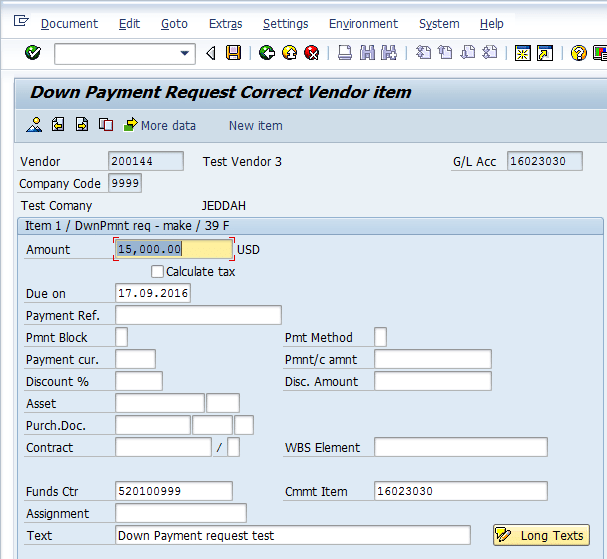Go to the last page icon

click(x=490, y=53)
